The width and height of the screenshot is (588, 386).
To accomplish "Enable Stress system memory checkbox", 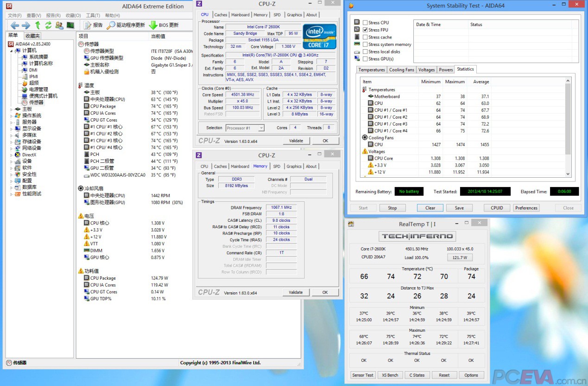I will 365,45.
